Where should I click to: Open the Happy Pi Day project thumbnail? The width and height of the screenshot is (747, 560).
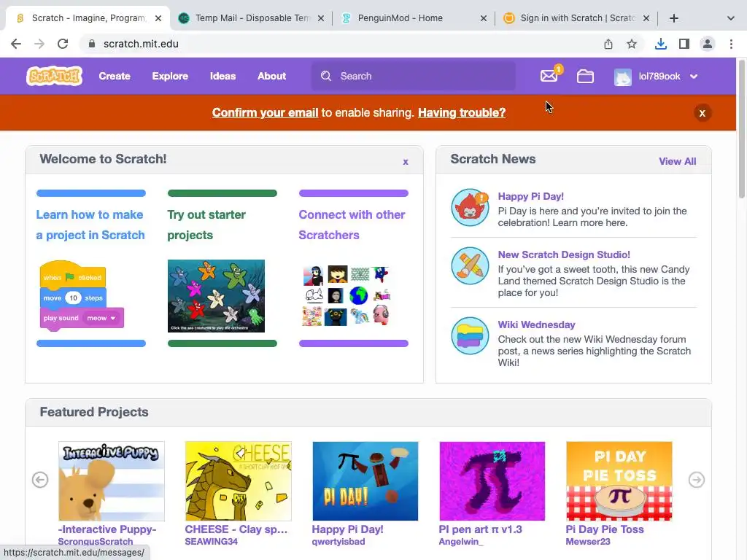click(365, 481)
